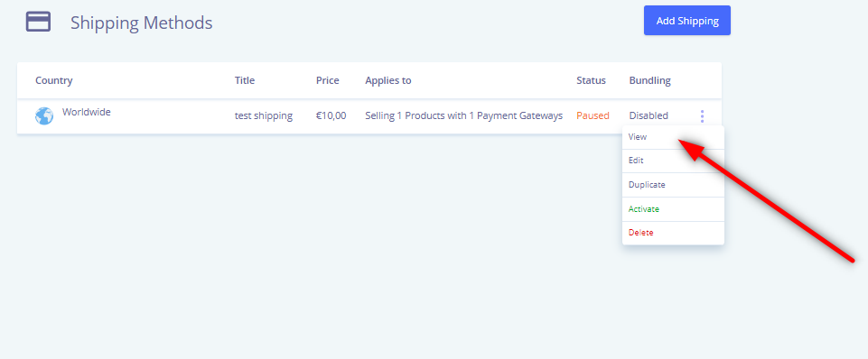Click the Disabled bundling value
The image size is (868, 359).
point(649,115)
